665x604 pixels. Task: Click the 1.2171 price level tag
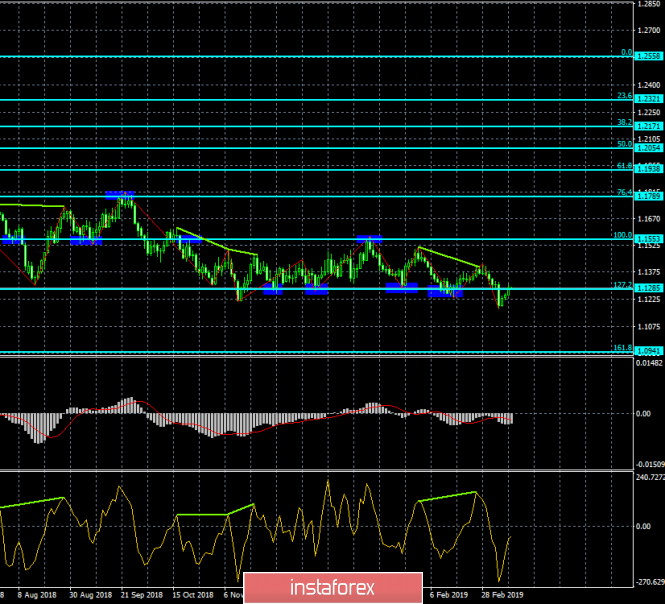pos(649,126)
